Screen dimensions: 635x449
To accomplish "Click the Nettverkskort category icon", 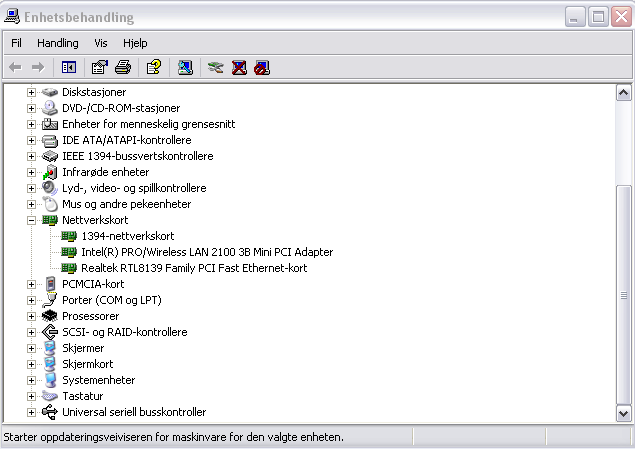I will coord(50,220).
